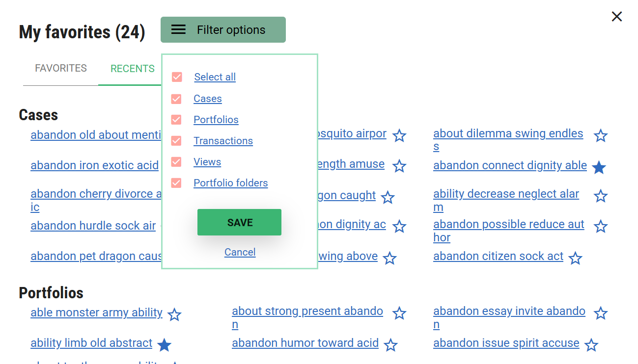
Task: Open the Recents tab
Action: (132, 69)
